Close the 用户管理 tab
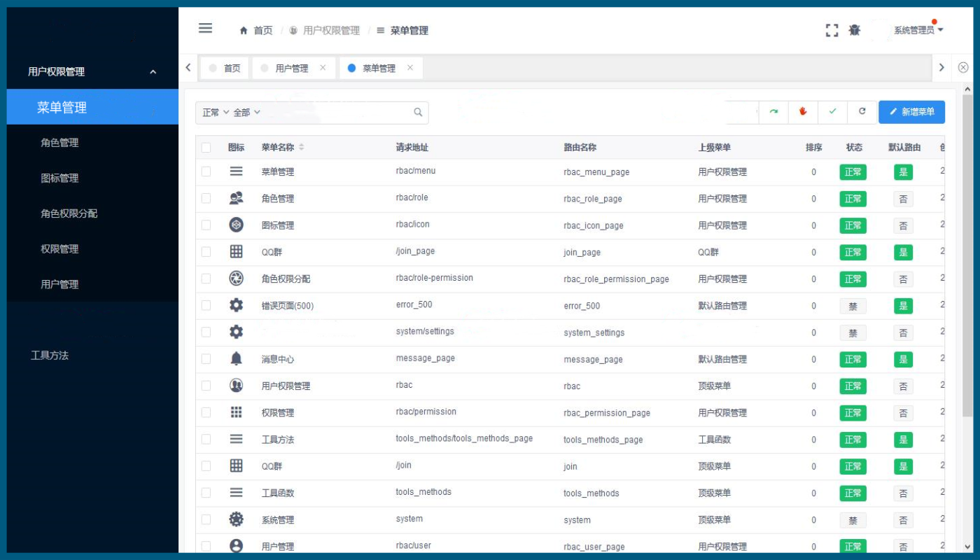 pos(323,68)
